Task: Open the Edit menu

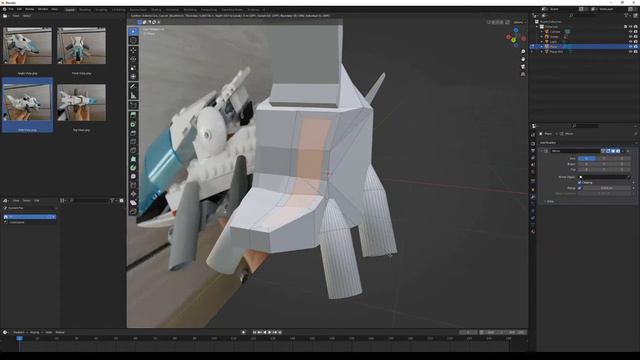Action: pos(19,9)
